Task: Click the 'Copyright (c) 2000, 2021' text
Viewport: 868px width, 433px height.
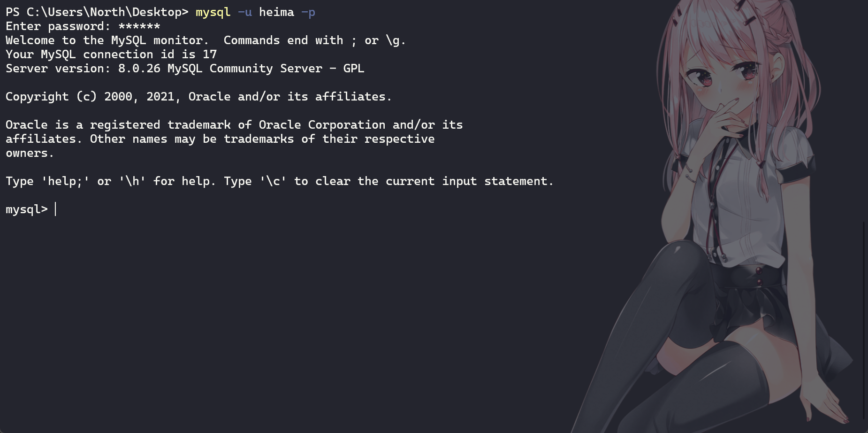Action: coord(90,97)
